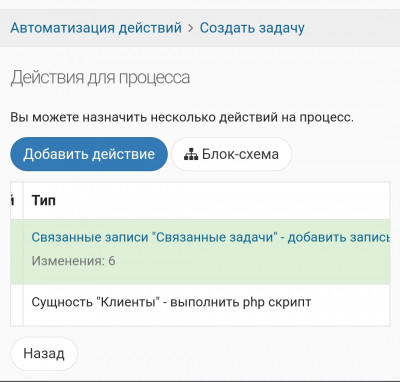Select the Сущность "Клиенты" php скрипт row
The width and height of the screenshot is (400, 382).
[x=200, y=305]
